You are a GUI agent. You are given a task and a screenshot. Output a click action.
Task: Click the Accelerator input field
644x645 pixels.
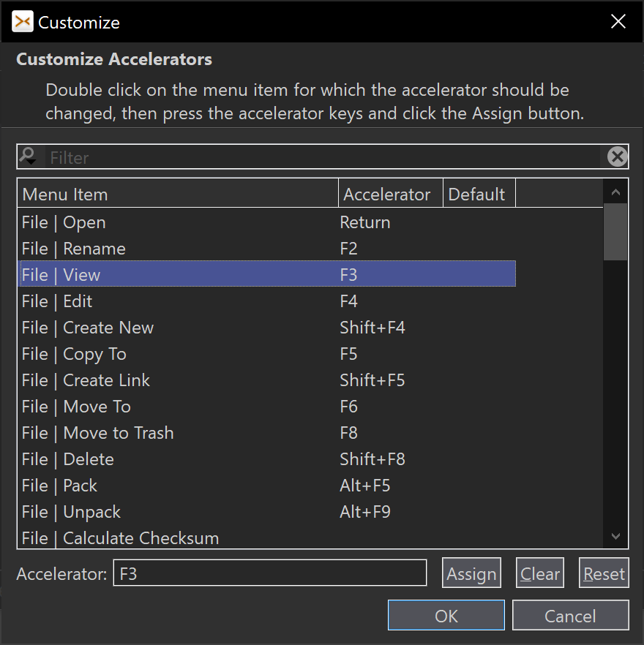269,573
